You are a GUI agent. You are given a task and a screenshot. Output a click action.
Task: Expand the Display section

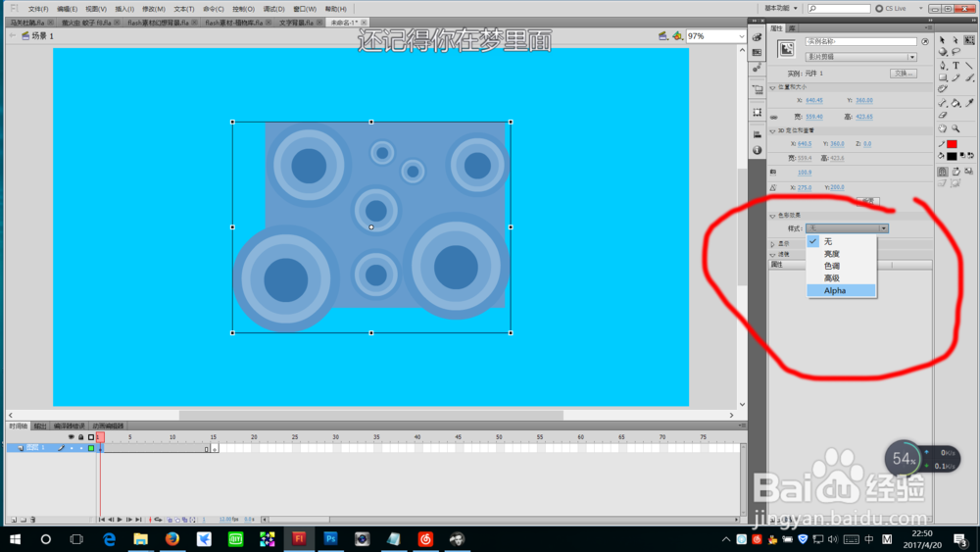pyautogui.click(x=773, y=244)
